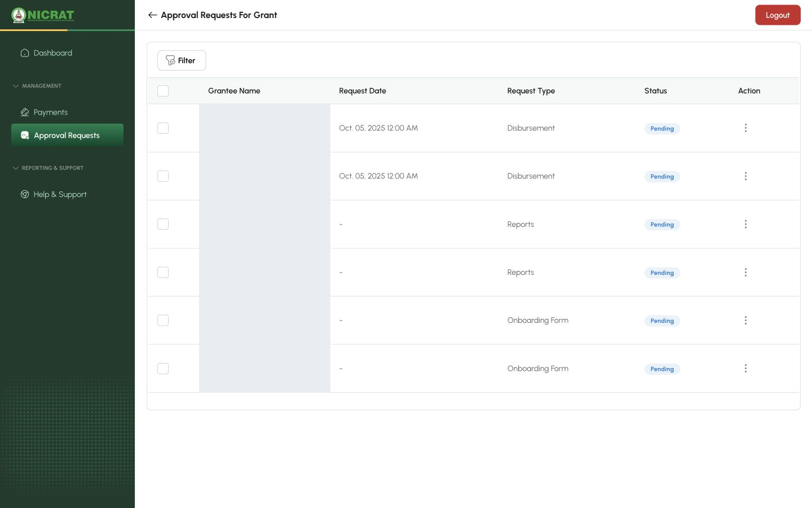Click the Request Type column header

(531, 91)
